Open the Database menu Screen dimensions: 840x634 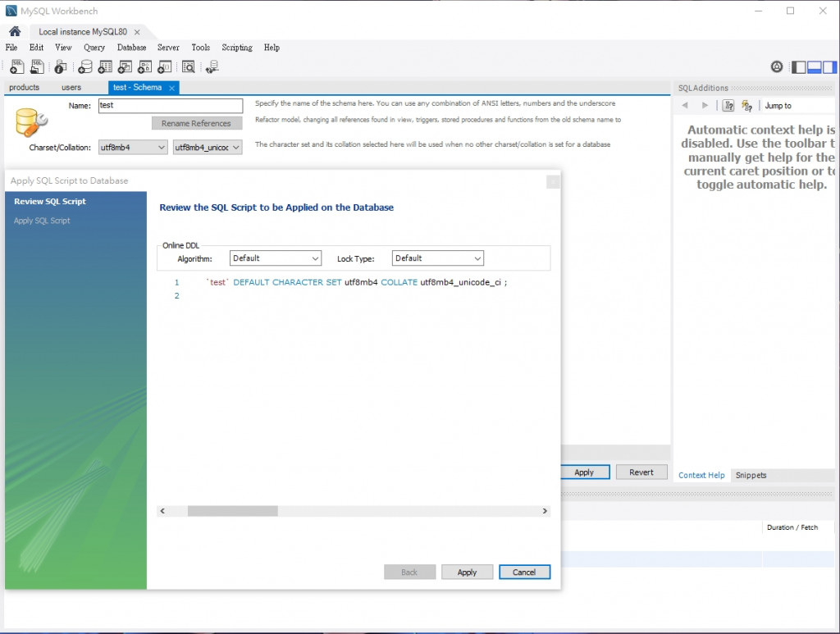tap(132, 47)
